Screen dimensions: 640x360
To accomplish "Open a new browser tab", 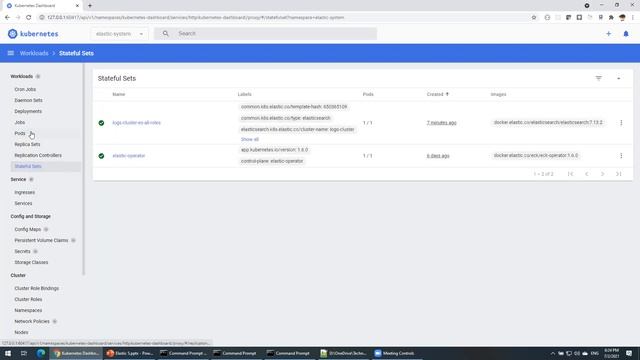I will pos(90,6).
